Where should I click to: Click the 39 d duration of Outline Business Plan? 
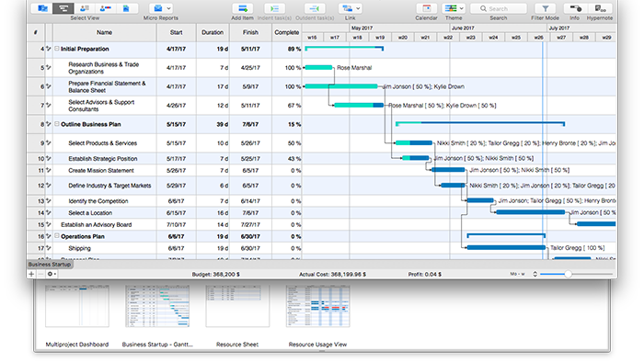click(x=213, y=124)
